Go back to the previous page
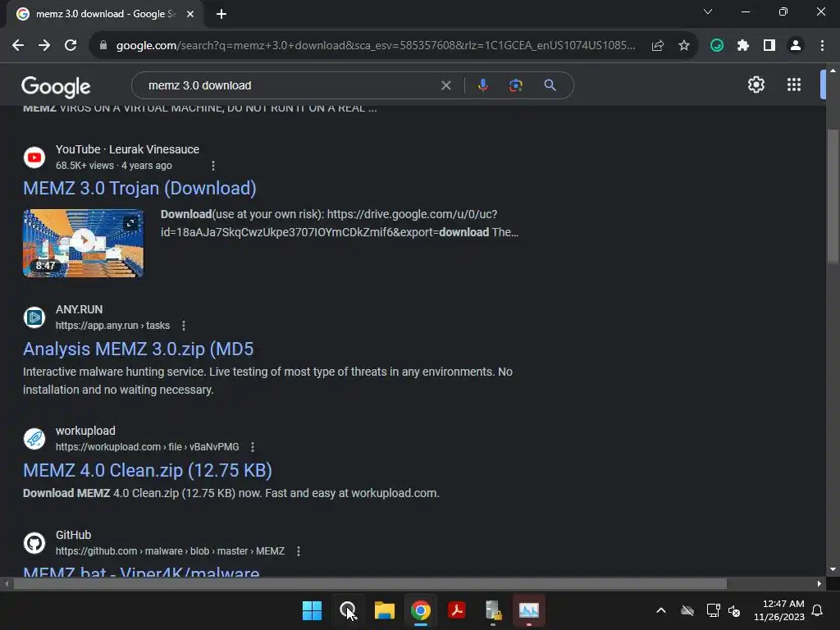The image size is (840, 630). [18, 46]
